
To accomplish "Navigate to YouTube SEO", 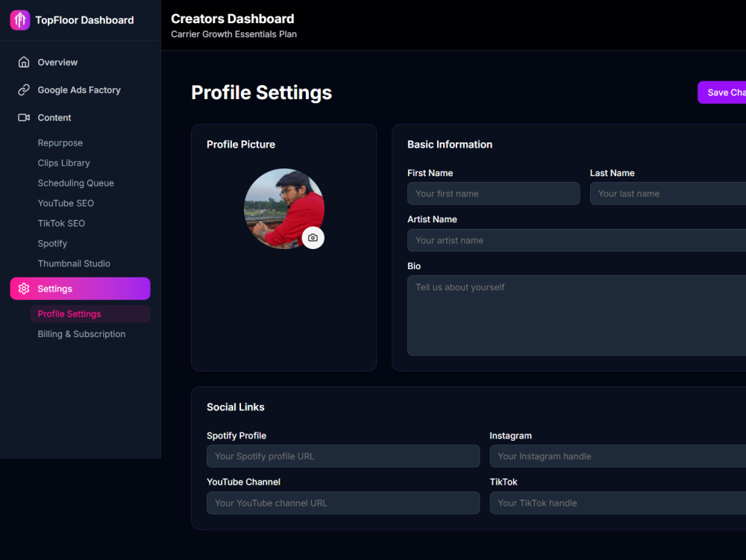I will 66,203.
